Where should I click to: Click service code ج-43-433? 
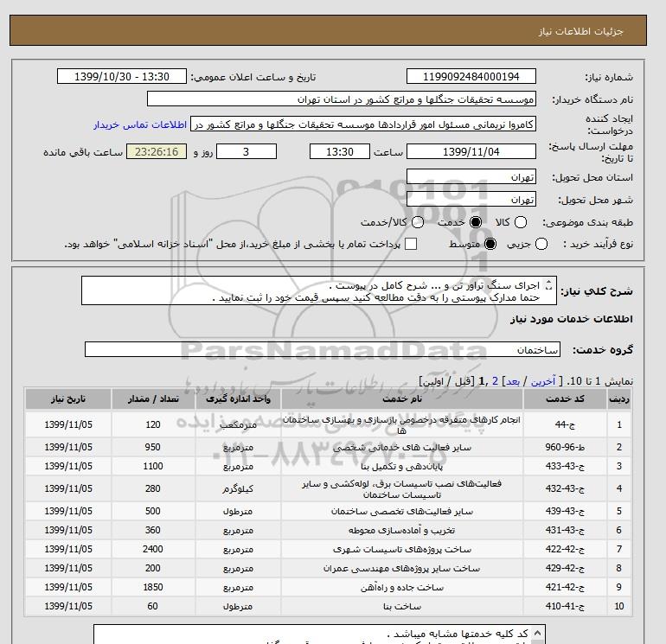click(565, 466)
